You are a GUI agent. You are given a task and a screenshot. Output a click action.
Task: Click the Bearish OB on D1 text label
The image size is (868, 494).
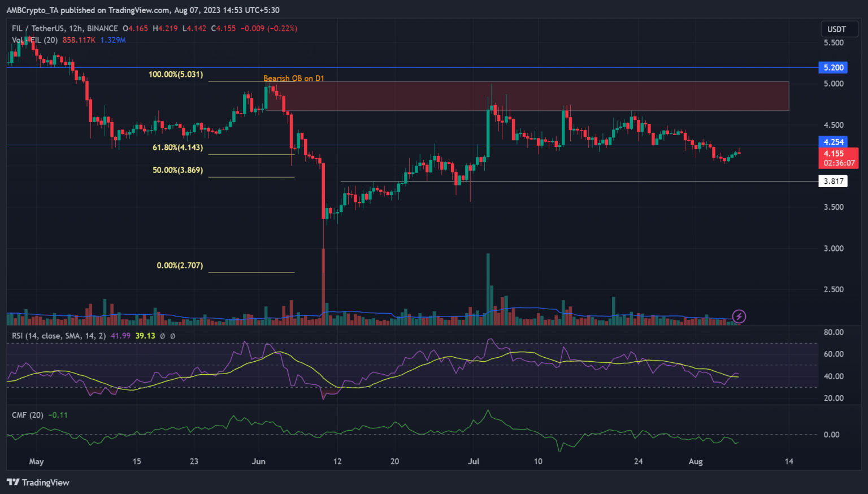pos(294,79)
